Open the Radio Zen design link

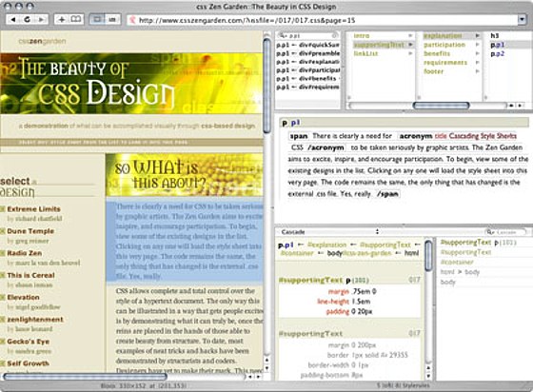25,253
